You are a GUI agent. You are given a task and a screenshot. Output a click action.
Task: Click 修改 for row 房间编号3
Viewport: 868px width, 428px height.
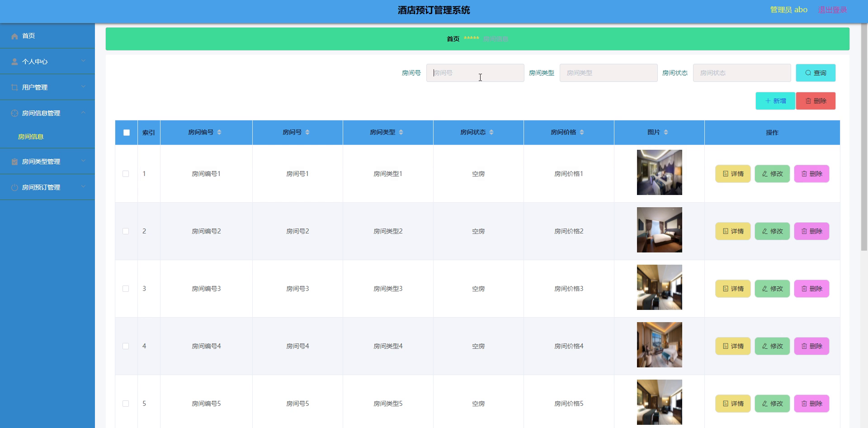[x=772, y=289]
